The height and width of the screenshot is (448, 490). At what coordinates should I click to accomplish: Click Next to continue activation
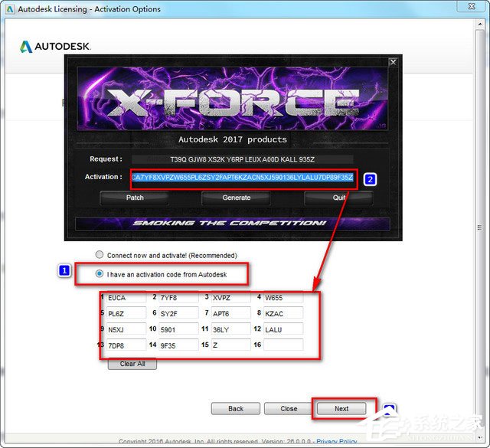(341, 409)
